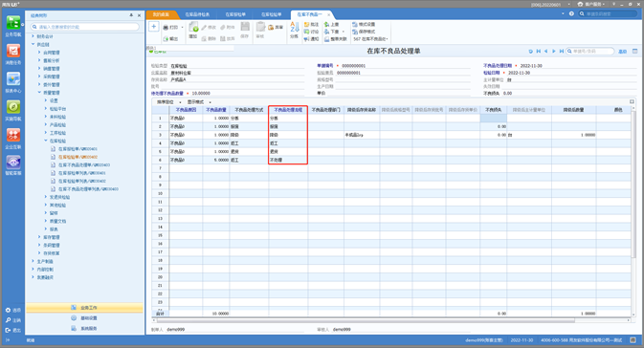Jump to first record navigation arrow
This screenshot has width=644, height=348.
point(539,52)
